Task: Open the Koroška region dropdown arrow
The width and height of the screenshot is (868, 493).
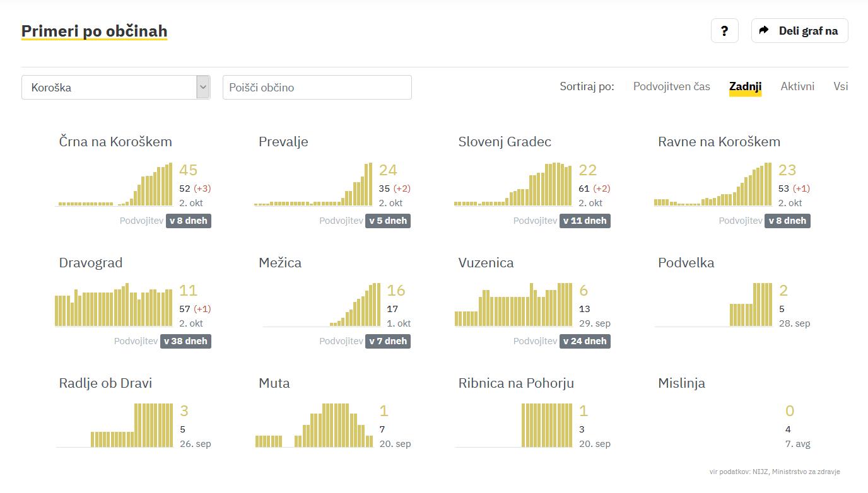Action: pos(202,87)
